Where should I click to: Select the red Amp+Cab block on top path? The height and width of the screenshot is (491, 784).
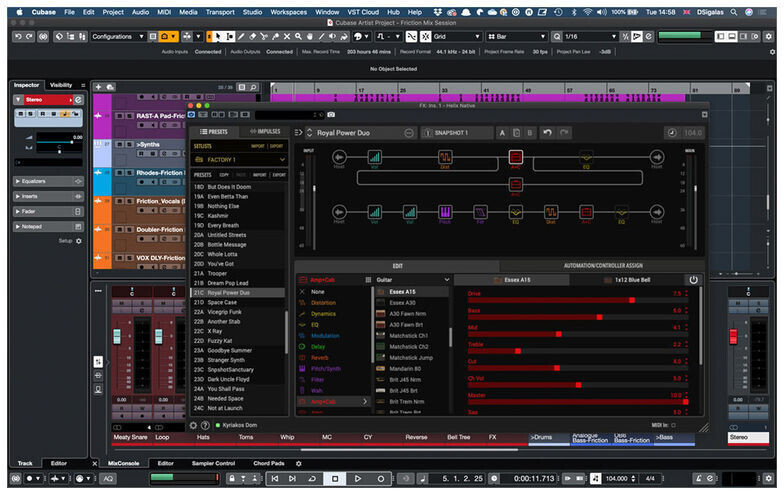[x=516, y=157]
